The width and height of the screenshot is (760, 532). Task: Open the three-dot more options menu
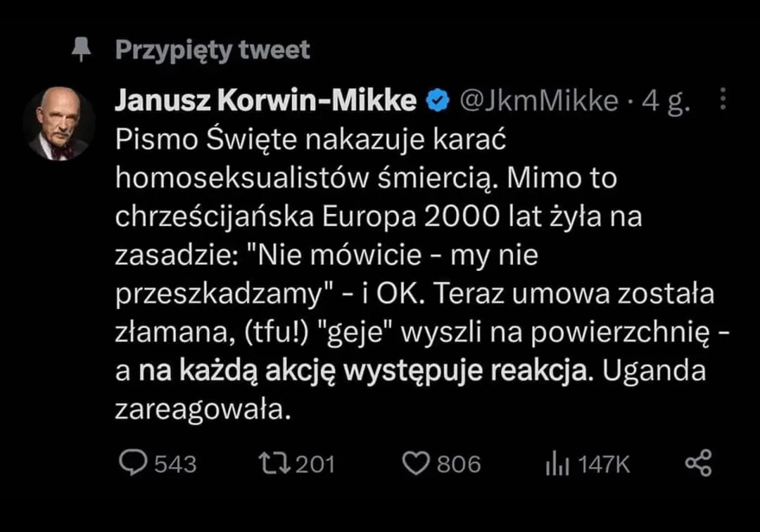723,100
